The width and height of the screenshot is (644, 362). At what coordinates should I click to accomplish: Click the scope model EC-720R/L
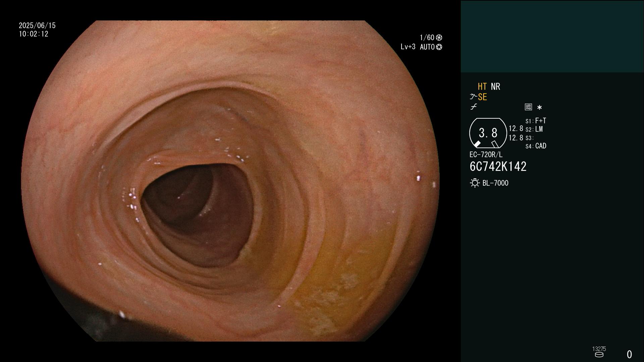pos(486,155)
